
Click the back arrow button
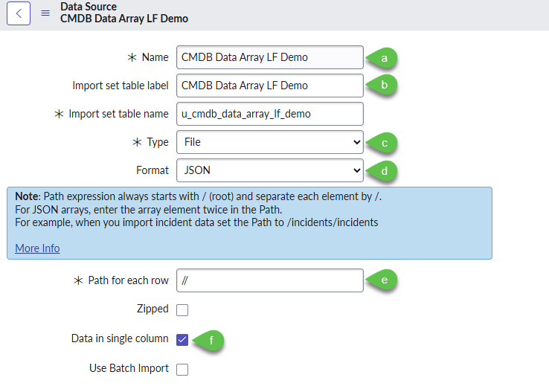pyautogui.click(x=19, y=13)
